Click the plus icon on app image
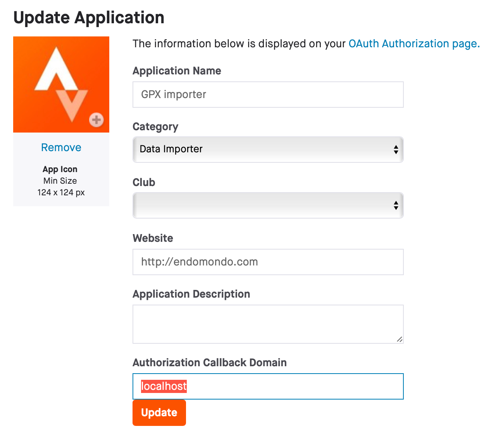The height and width of the screenshot is (448, 496). pos(96,120)
